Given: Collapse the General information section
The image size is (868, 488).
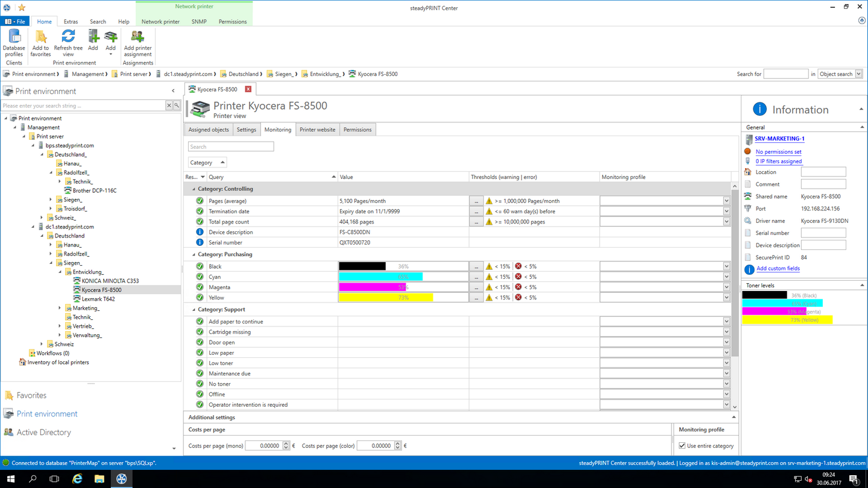Looking at the screenshot, I should pyautogui.click(x=862, y=127).
